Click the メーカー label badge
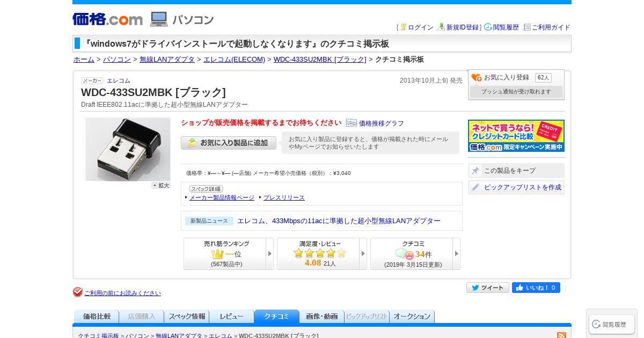This screenshot has height=338, width=644. click(x=92, y=80)
